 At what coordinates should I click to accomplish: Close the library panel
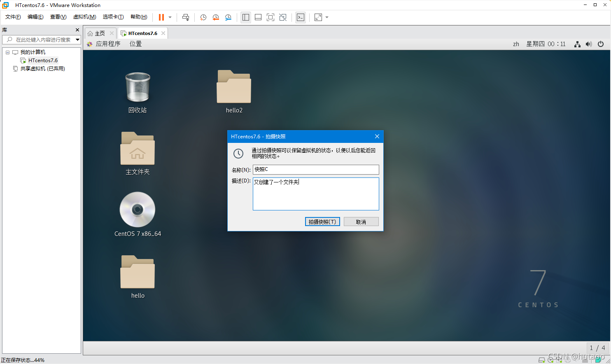coord(77,30)
